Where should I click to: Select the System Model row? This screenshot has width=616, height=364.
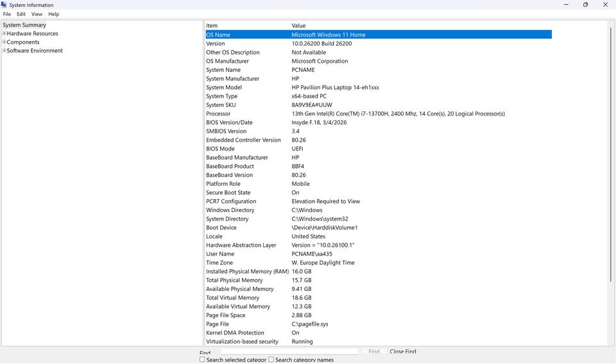379,87
